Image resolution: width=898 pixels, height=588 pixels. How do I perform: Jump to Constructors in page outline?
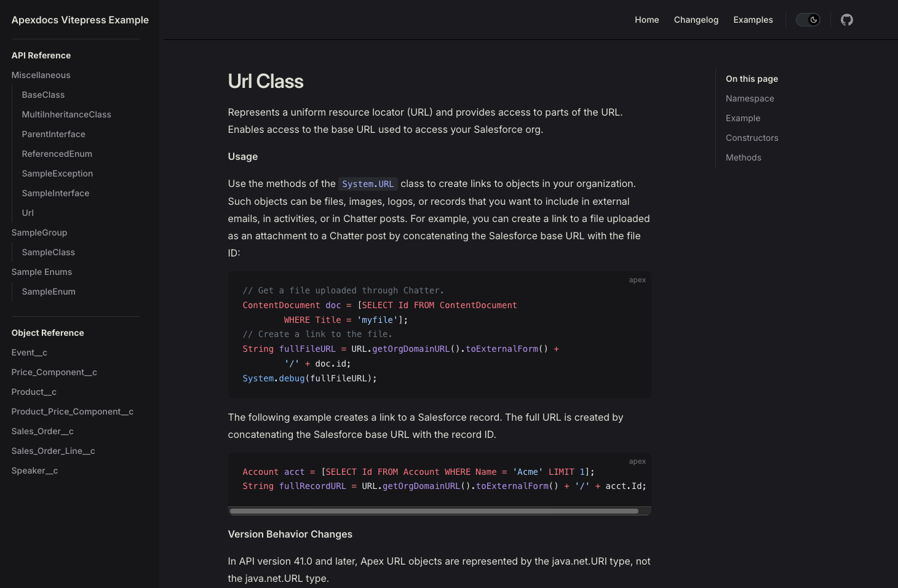(752, 138)
